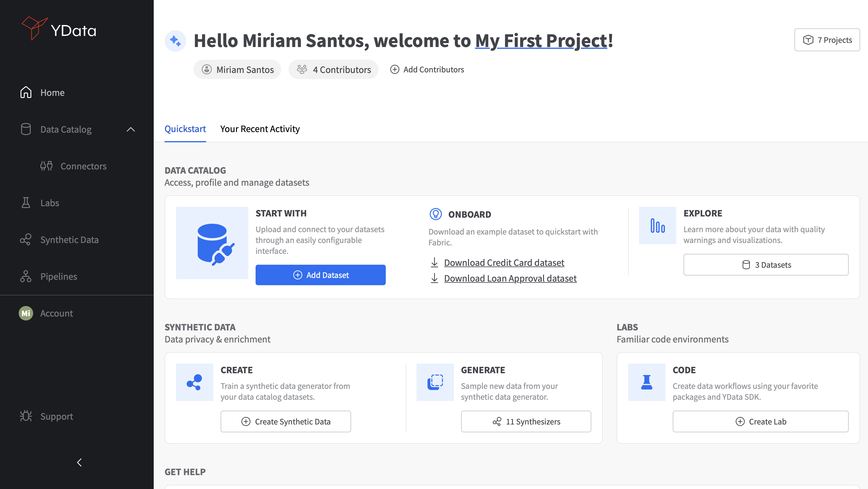Click the database plug illustration in Start With
The image size is (868, 489).
point(212,243)
